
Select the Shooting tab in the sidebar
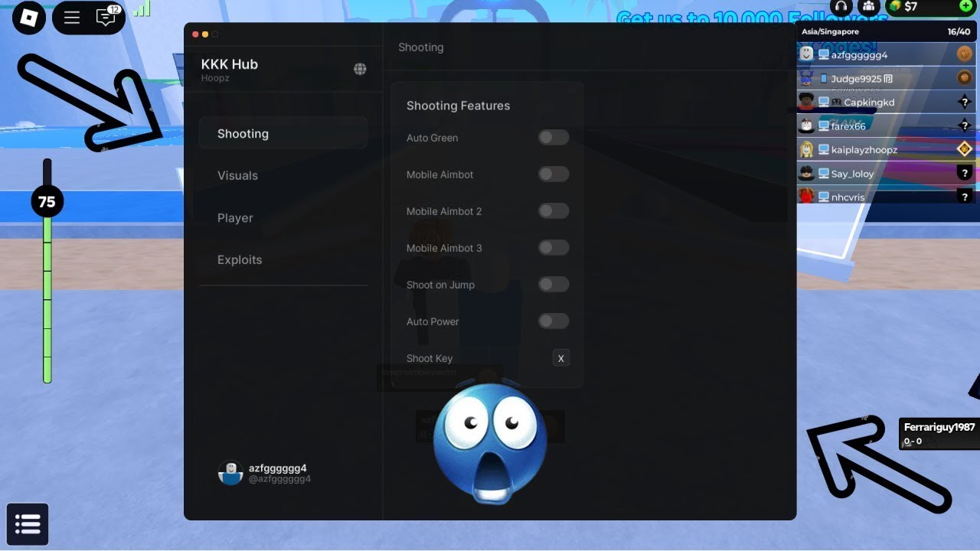click(x=283, y=133)
